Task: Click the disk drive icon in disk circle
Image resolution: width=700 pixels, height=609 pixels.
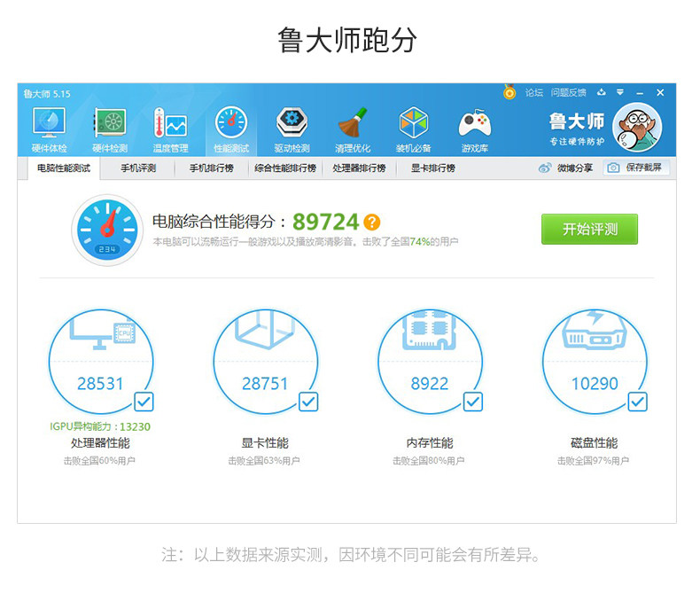Action: (595, 331)
